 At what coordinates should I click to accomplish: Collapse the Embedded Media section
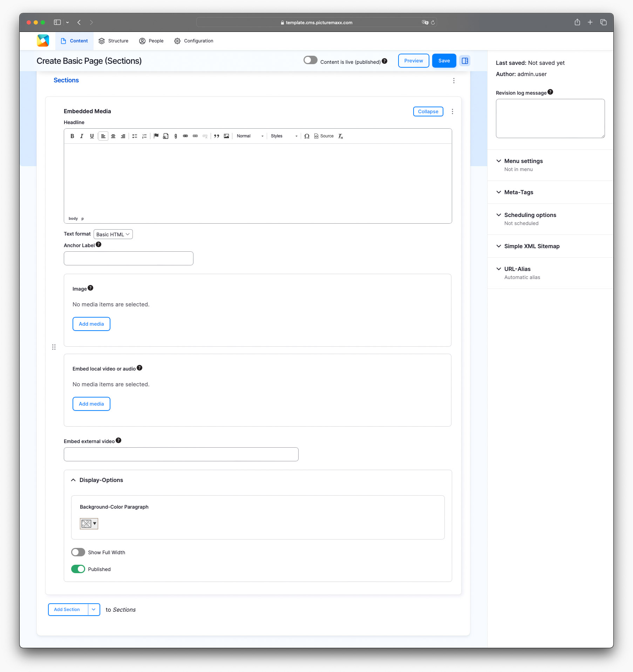428,111
